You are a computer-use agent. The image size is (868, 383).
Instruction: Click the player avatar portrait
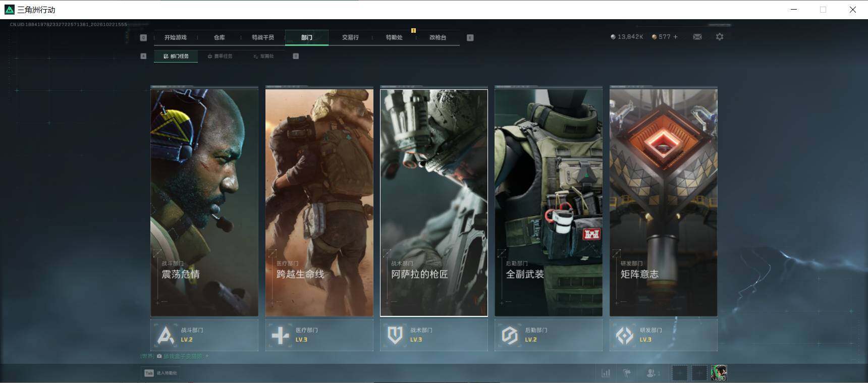719,373
